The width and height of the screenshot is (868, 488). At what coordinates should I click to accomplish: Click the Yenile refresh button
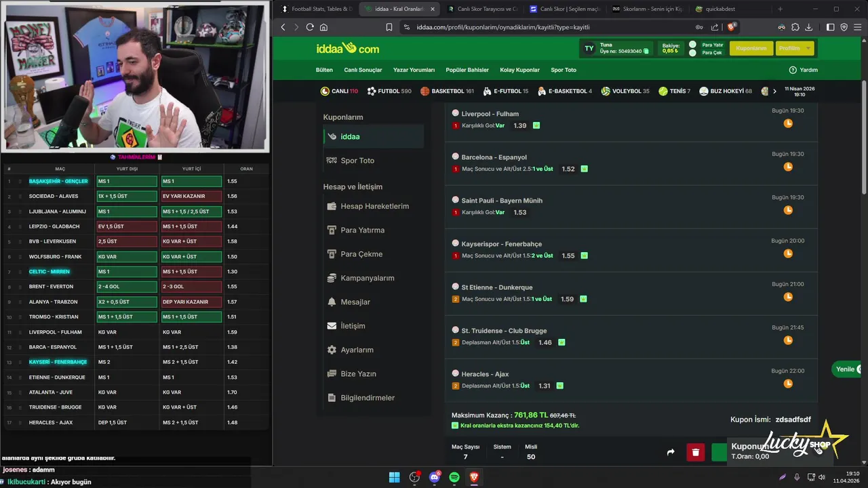coord(848,369)
